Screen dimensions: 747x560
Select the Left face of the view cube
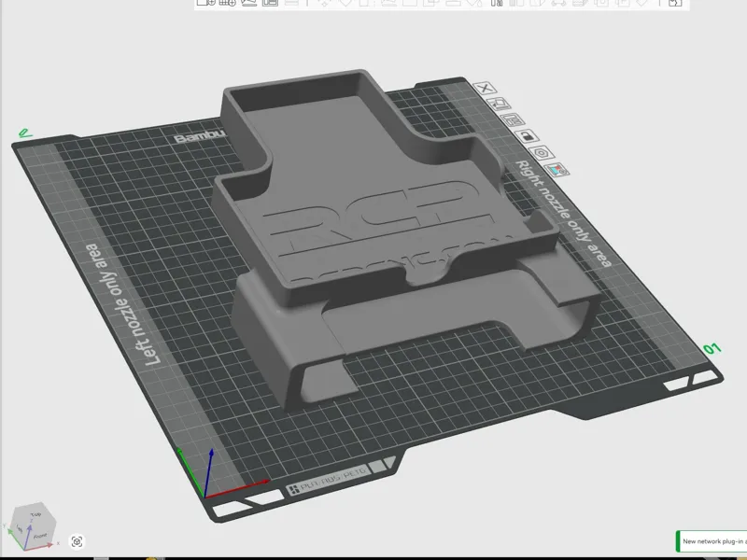pyautogui.click(x=19, y=529)
